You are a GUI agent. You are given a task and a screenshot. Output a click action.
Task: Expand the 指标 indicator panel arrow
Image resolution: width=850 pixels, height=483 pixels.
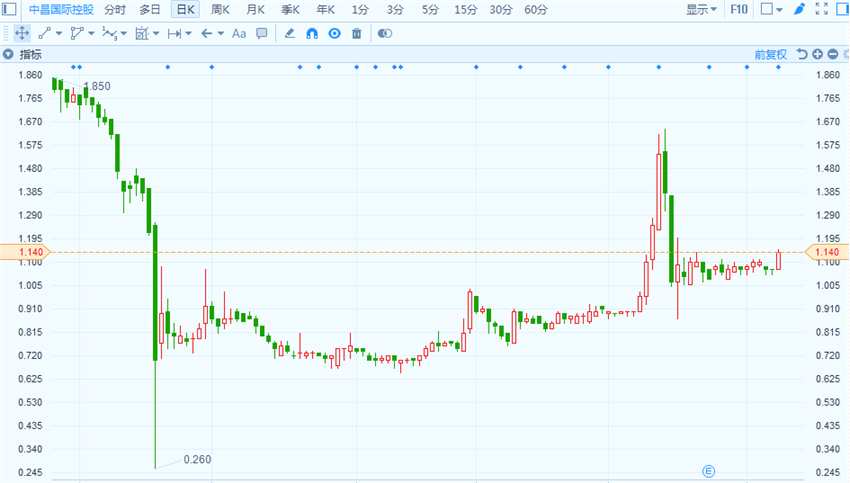click(x=8, y=54)
